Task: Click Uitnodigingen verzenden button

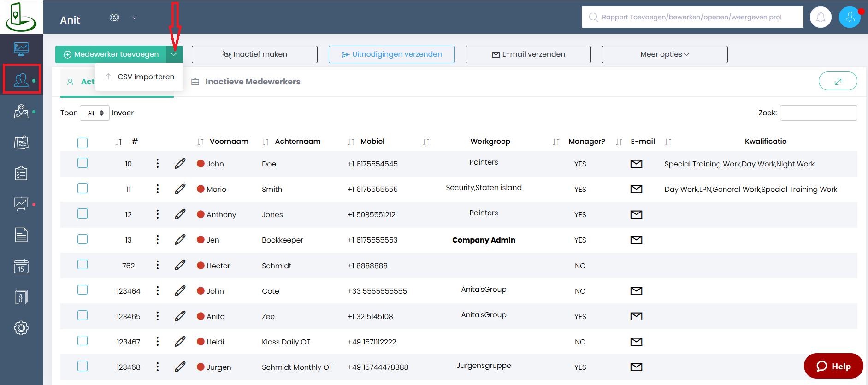Action: (391, 54)
